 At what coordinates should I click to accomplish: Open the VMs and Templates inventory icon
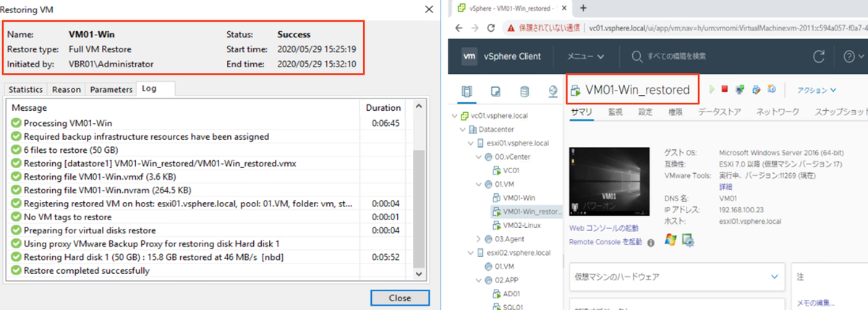[495, 91]
